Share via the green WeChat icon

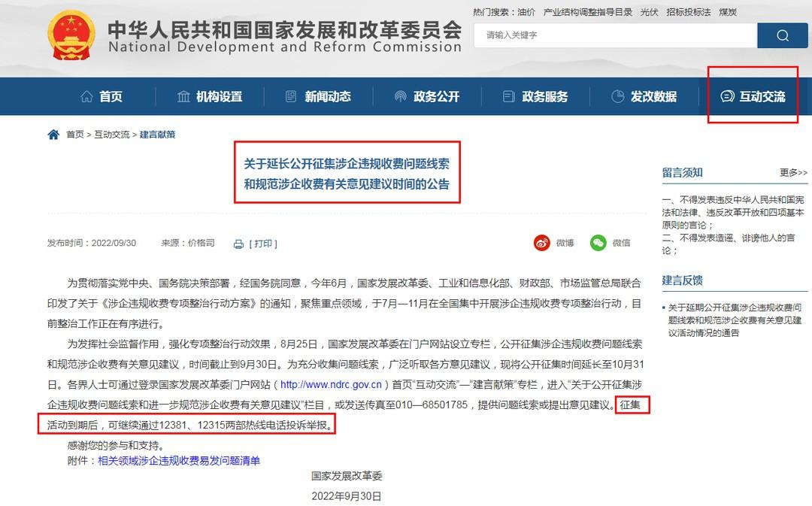click(598, 243)
